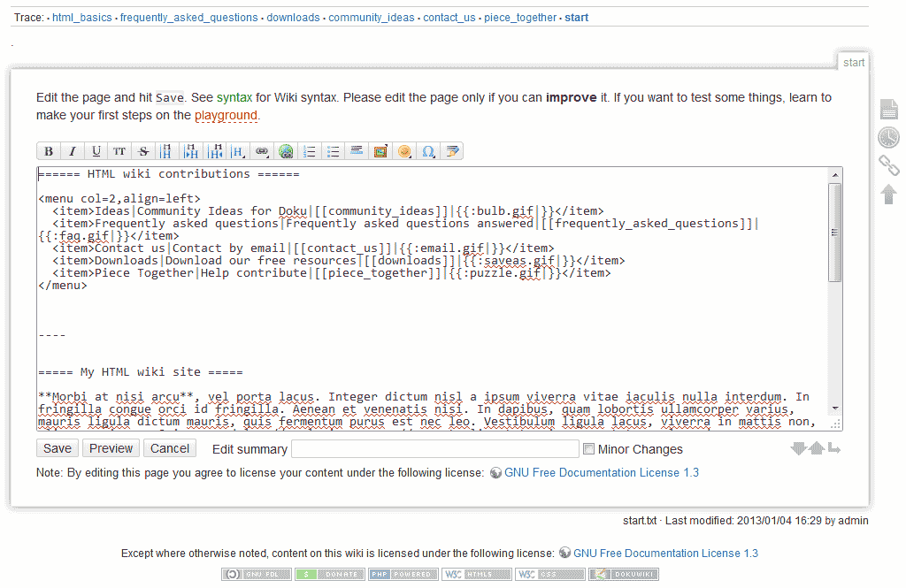Screen dimensions: 906x588
Task: View old revisions via clock sidebar icon
Action: tap(888, 137)
